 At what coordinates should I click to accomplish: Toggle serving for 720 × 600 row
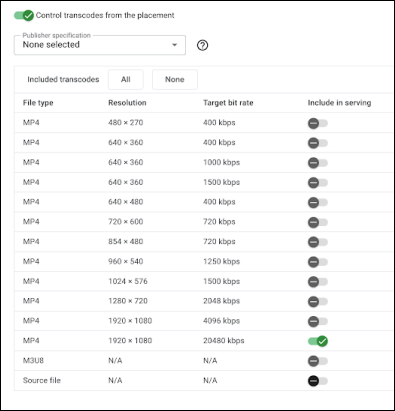pos(318,222)
